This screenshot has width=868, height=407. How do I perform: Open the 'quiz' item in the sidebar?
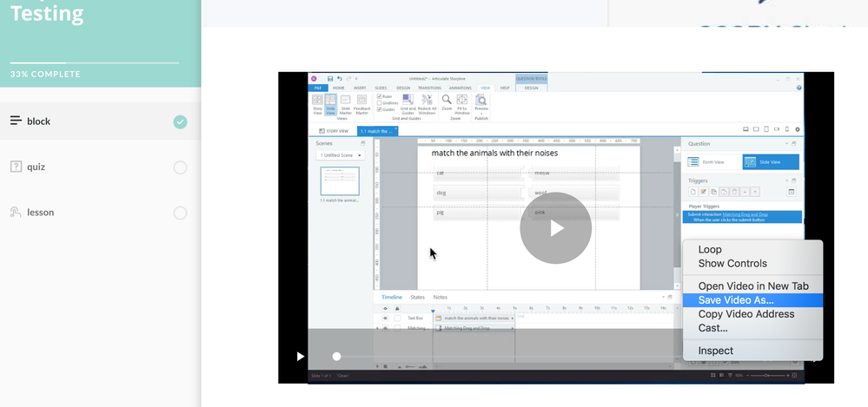coord(100,167)
